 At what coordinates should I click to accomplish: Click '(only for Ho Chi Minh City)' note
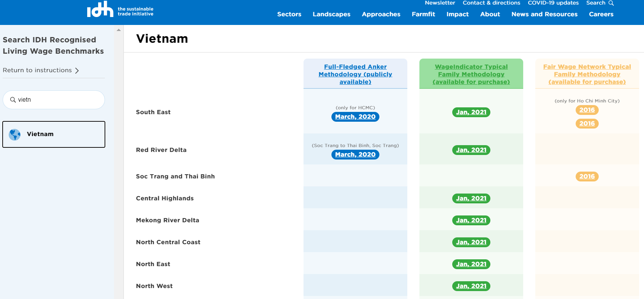[x=587, y=101]
